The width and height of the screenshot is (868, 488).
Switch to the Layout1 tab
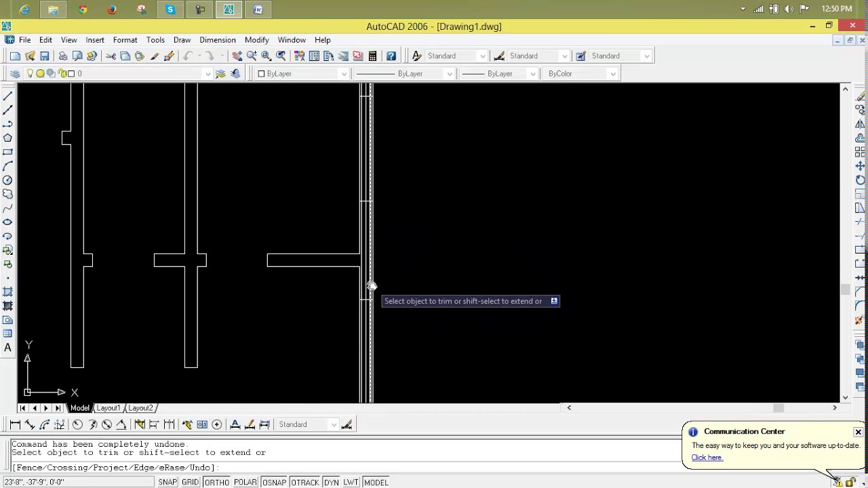(108, 408)
